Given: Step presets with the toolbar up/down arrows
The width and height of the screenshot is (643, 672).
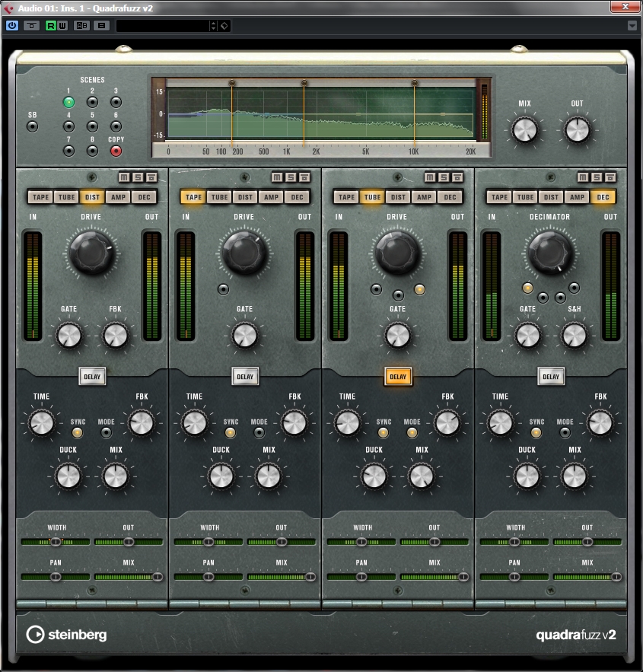Looking at the screenshot, I should pos(213,26).
